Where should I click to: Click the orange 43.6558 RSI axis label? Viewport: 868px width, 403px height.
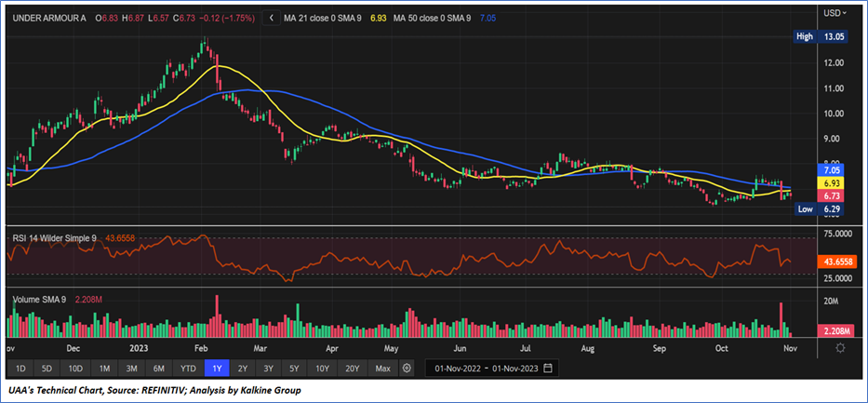(837, 262)
